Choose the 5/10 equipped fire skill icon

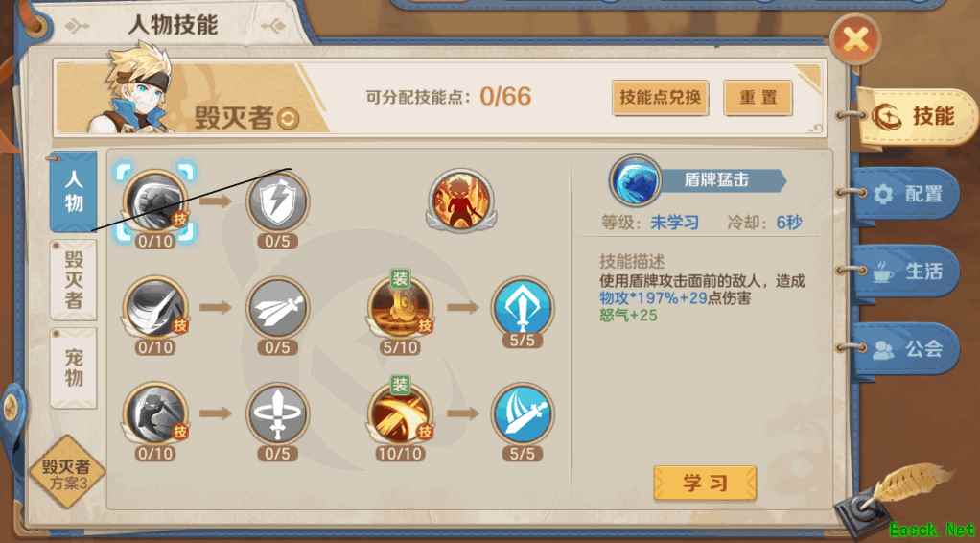click(400, 307)
